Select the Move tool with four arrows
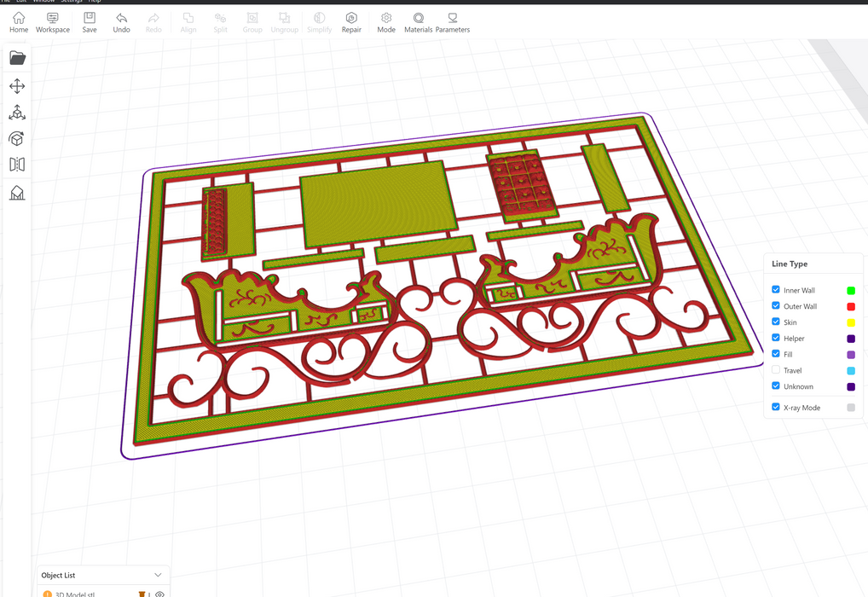Image resolution: width=868 pixels, height=597 pixels. tap(17, 86)
